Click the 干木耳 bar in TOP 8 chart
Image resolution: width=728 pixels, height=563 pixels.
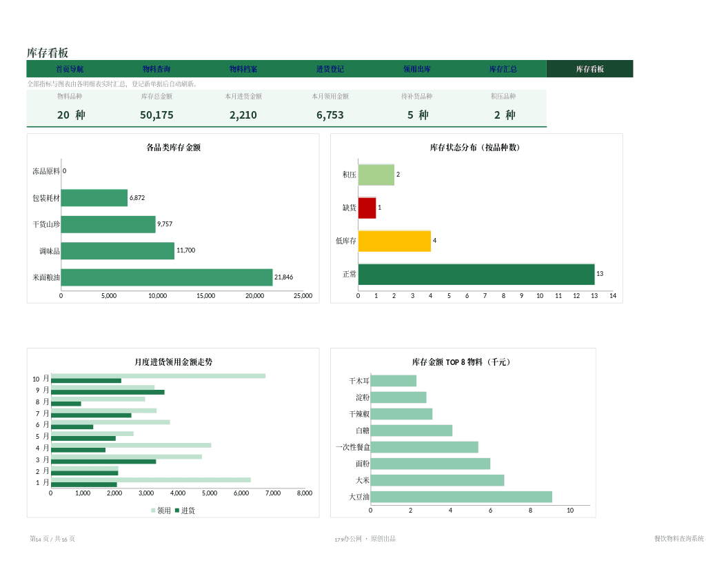(394, 381)
